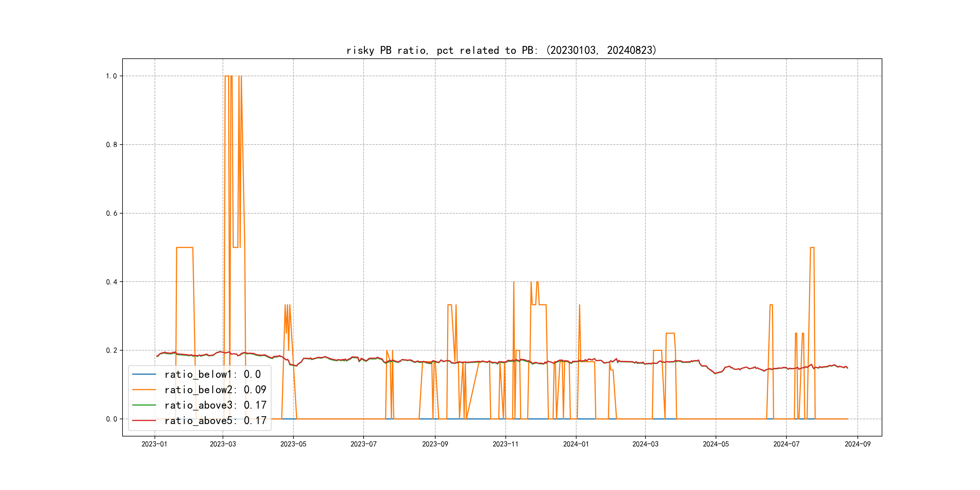Click the orange ratio_below2 legend line
The height and width of the screenshot is (490, 980).
point(144,390)
